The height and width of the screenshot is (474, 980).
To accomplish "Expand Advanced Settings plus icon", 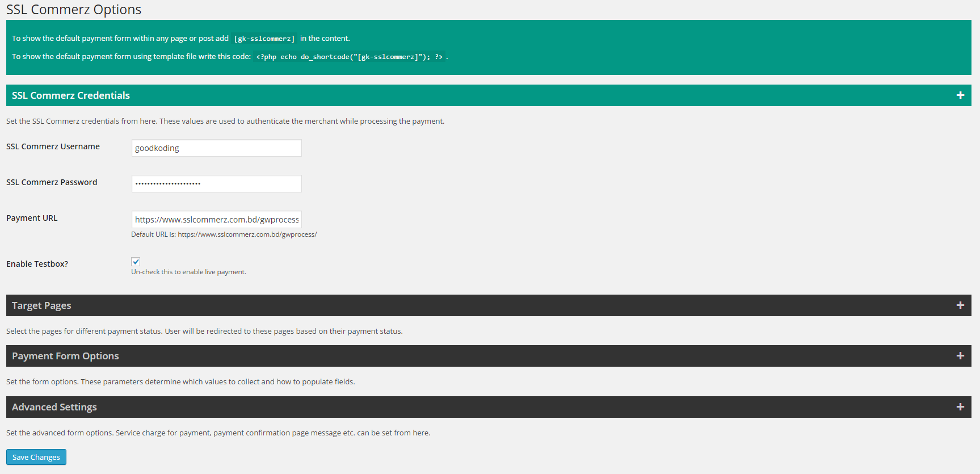I will tap(960, 407).
